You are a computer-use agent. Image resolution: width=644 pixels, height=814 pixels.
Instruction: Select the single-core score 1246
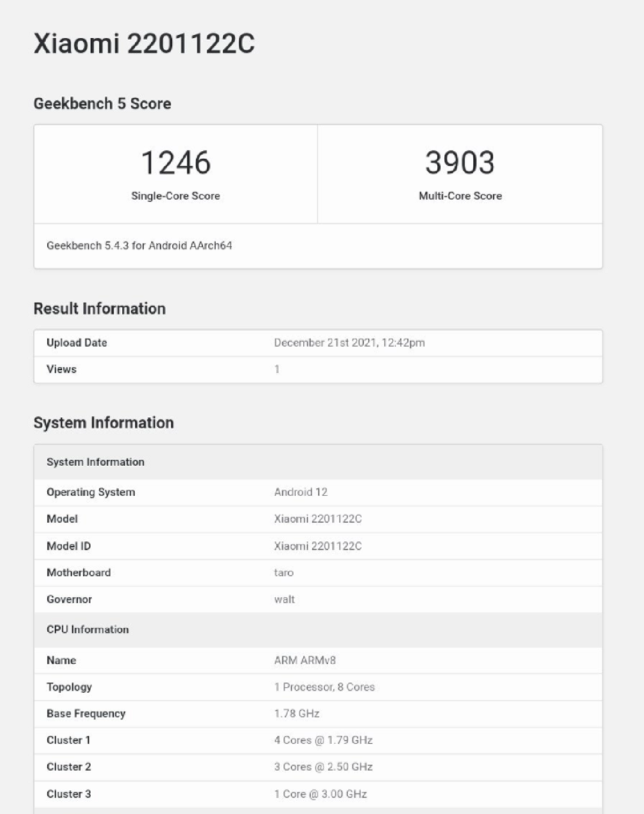175,163
